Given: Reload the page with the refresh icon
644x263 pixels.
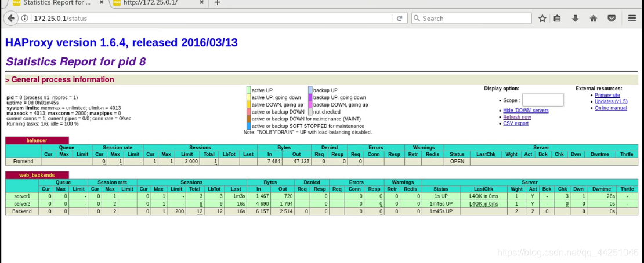Looking at the screenshot, I should pyautogui.click(x=399, y=19).
